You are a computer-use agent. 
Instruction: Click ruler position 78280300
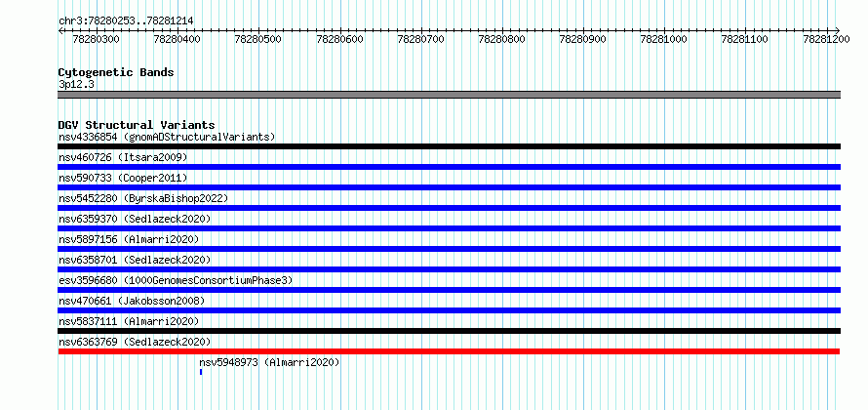coord(98,39)
